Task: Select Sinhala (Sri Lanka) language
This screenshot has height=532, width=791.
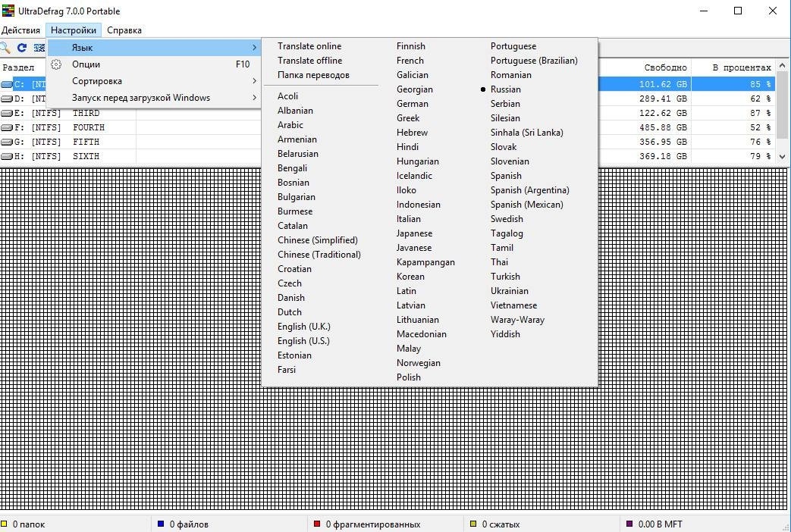Action: coord(526,132)
